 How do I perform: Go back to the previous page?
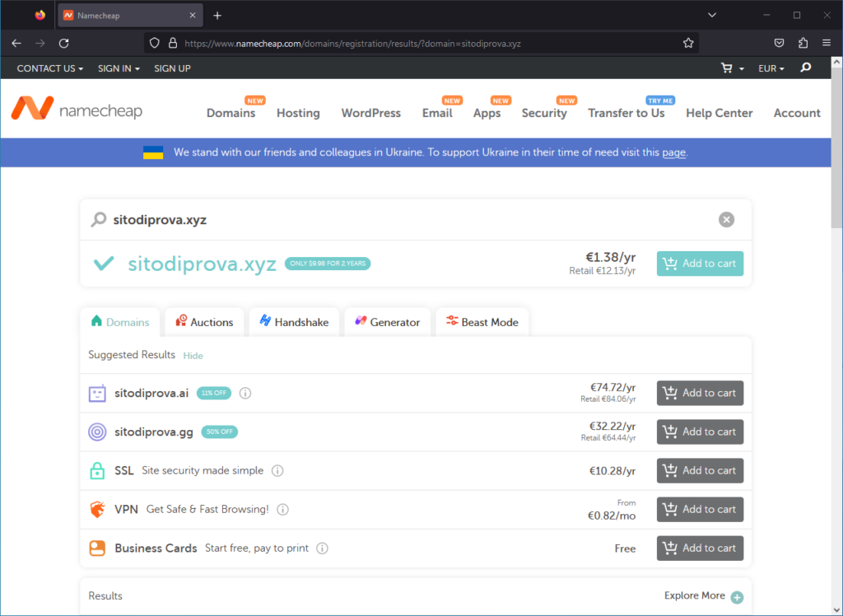pyautogui.click(x=16, y=43)
